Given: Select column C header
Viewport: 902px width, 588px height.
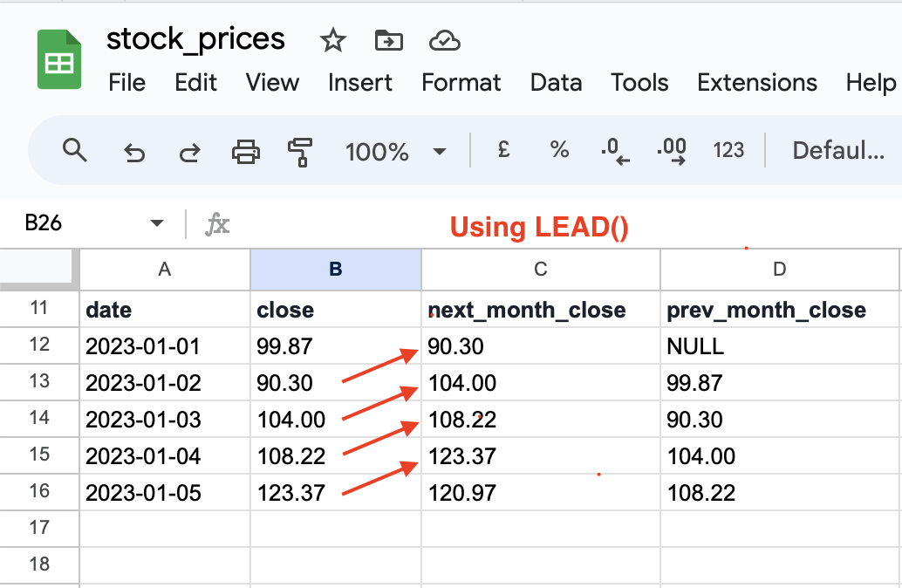Looking at the screenshot, I should tap(541, 270).
